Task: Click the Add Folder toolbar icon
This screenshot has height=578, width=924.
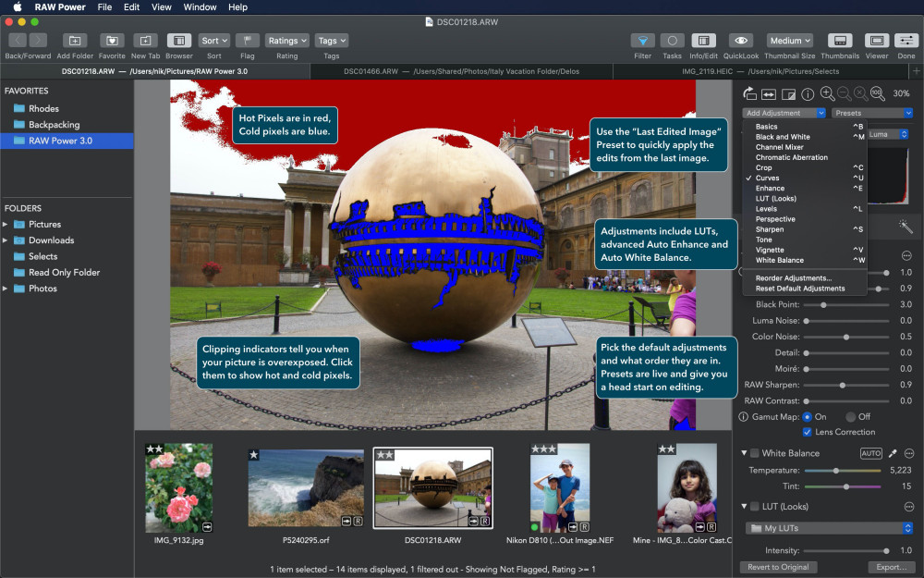Action: tap(75, 41)
